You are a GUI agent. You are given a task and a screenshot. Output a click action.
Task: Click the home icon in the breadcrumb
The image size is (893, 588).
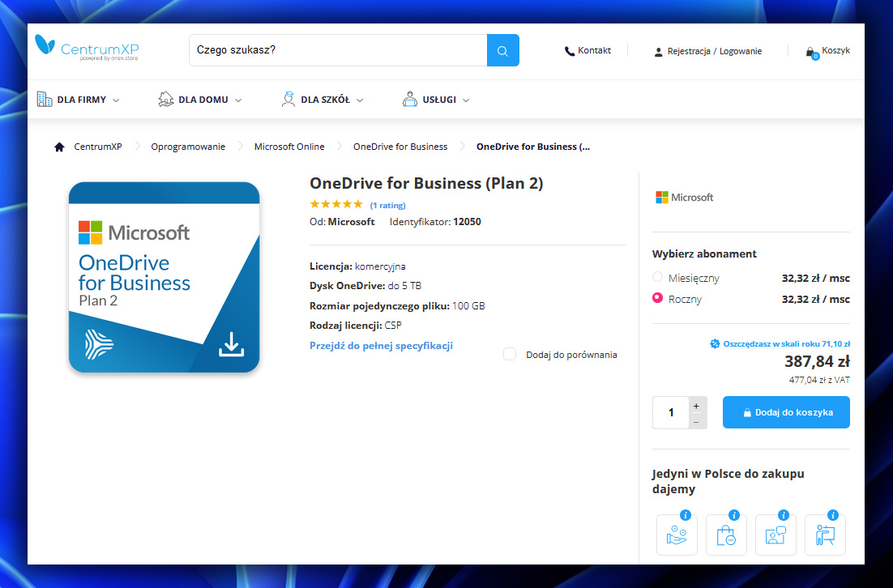(59, 147)
